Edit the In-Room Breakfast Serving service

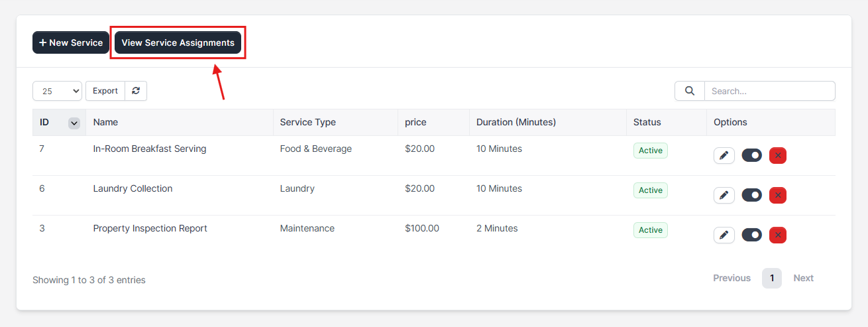(x=724, y=156)
